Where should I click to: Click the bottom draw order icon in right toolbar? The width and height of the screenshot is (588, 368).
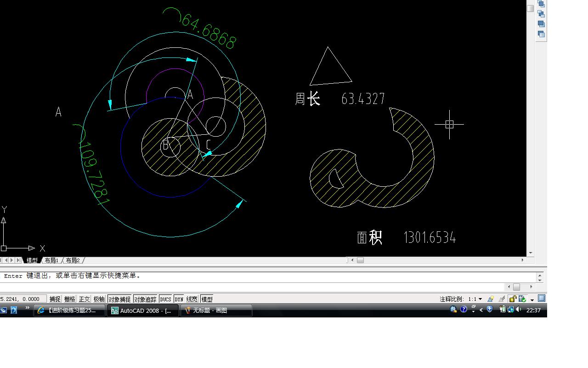[x=541, y=34]
